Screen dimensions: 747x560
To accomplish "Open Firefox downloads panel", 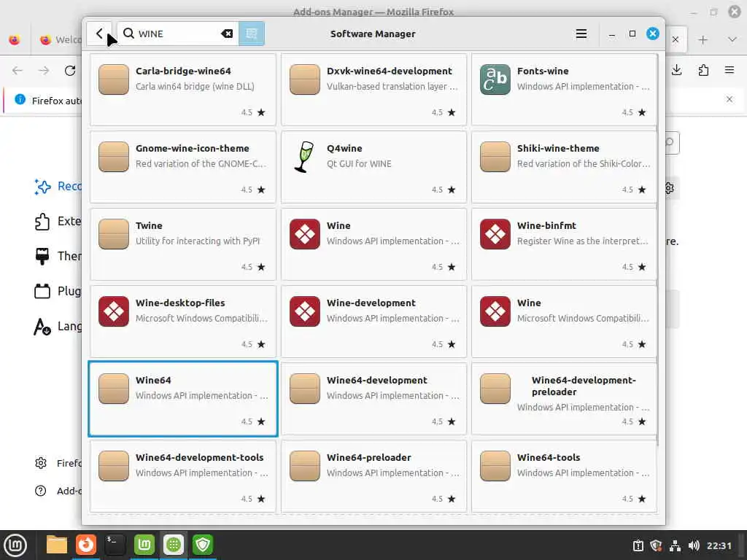I will pos(676,71).
